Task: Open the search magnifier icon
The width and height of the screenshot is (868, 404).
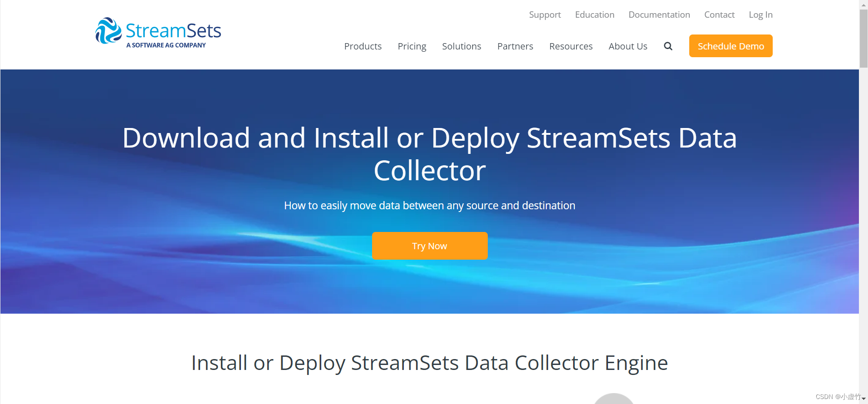Action: coord(668,46)
